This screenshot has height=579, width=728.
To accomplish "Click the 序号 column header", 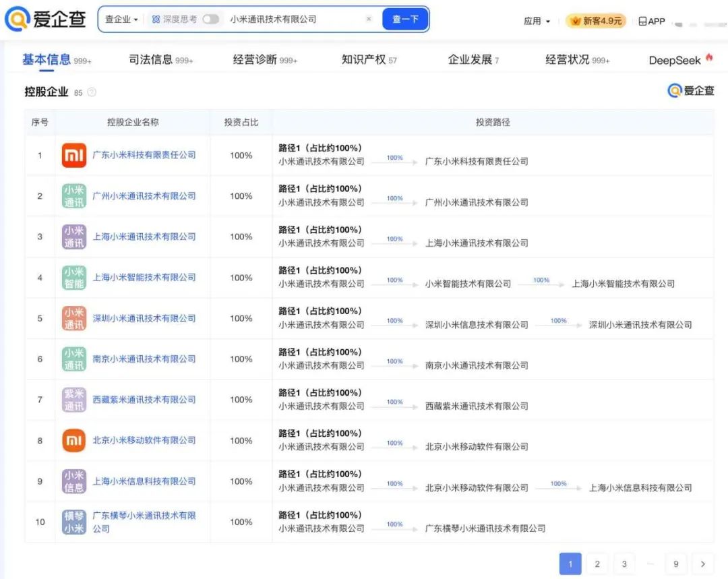I will [x=40, y=122].
